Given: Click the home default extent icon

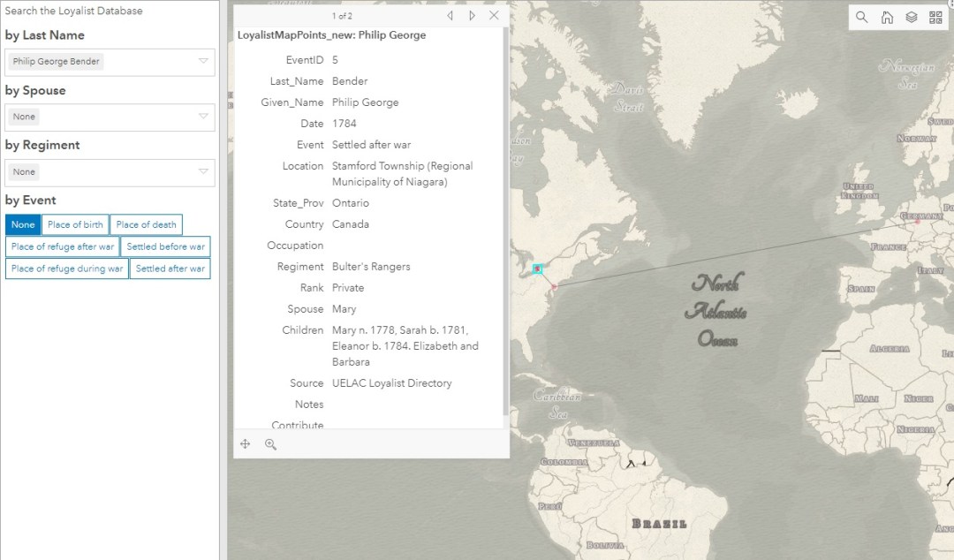Looking at the screenshot, I should coord(887,18).
